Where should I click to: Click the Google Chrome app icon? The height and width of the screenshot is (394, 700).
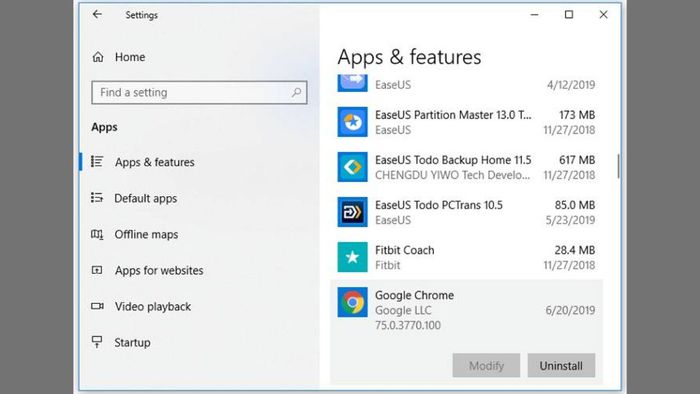click(x=352, y=302)
